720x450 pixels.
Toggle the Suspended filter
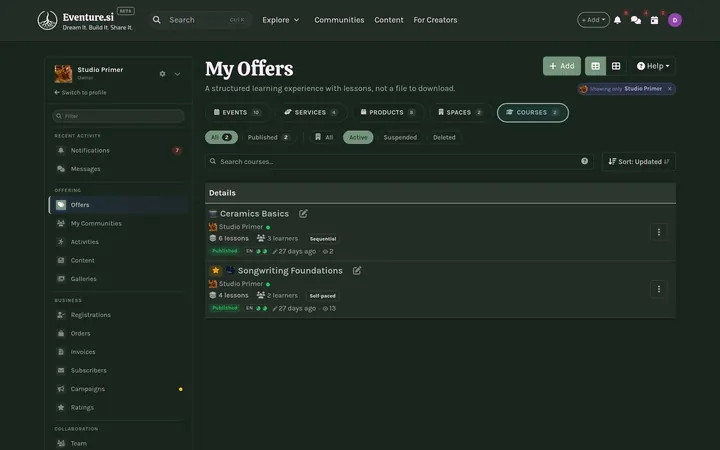pyautogui.click(x=400, y=137)
